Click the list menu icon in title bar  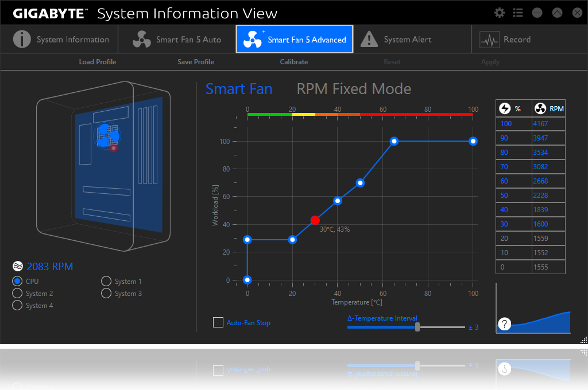tap(517, 12)
